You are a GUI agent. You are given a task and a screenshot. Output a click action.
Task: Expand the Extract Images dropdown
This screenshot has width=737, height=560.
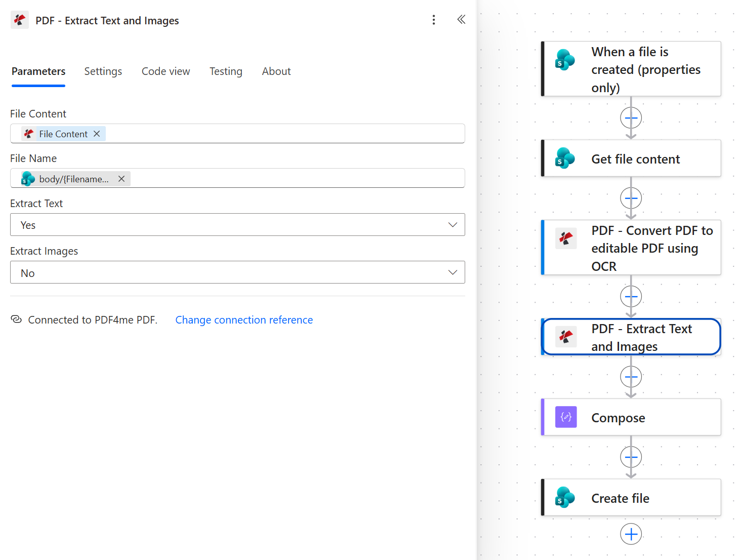click(x=237, y=272)
